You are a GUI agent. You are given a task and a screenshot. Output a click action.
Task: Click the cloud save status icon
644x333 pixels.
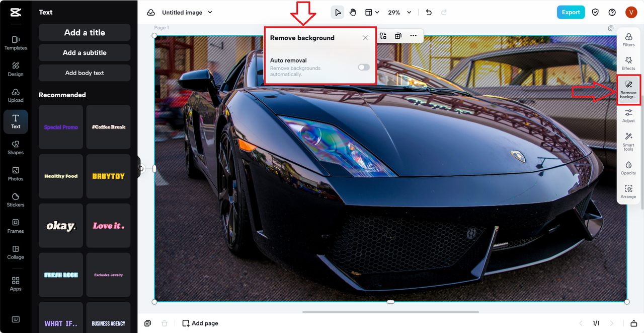click(151, 13)
